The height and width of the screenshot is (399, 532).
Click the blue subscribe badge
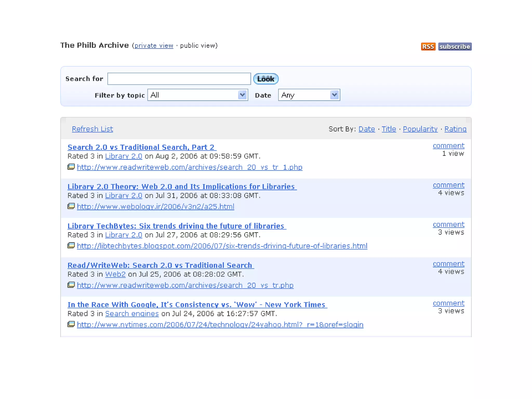[x=455, y=46]
